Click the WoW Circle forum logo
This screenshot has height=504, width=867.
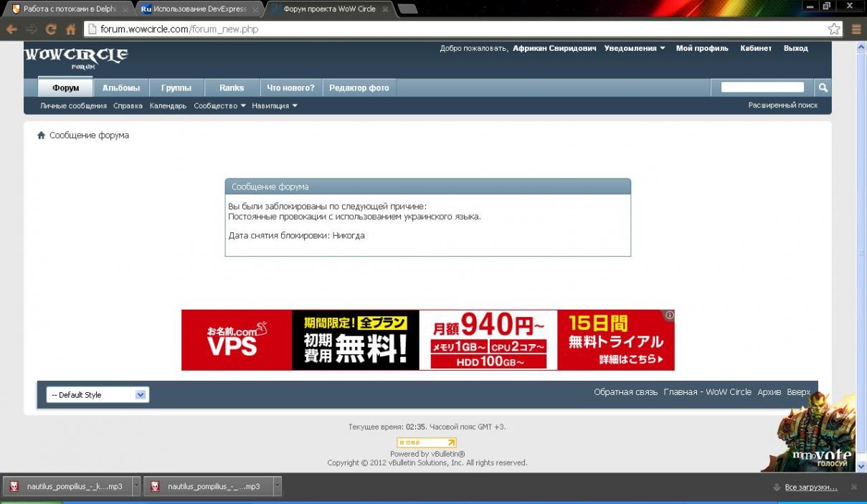pos(76,57)
